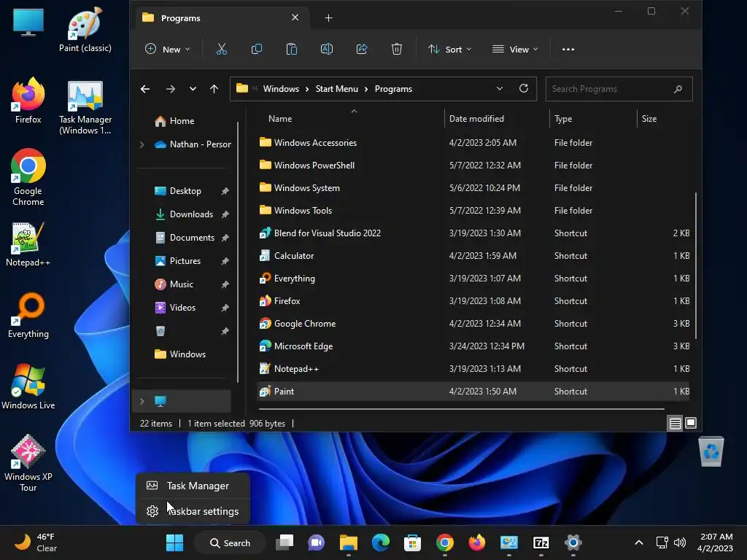
Task: Open the See more three-dots menu
Action: [x=568, y=49]
